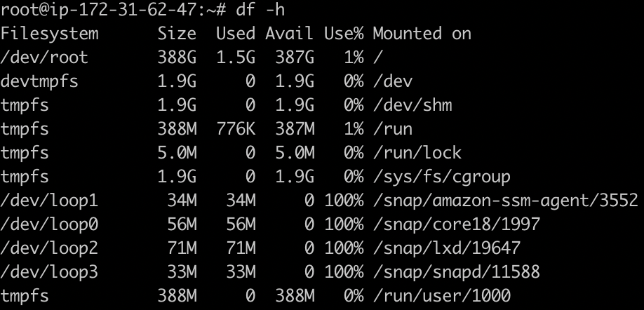The image size is (644, 310).
Task: Click the /snap/core18/1997 mount path
Action: coord(456,224)
